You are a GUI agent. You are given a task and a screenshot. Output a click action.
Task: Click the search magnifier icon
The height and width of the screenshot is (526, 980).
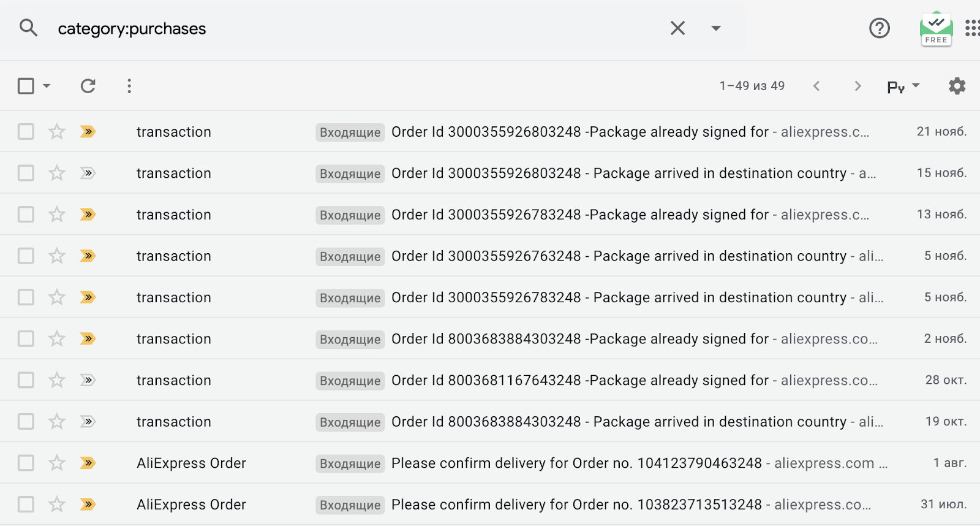pos(28,28)
